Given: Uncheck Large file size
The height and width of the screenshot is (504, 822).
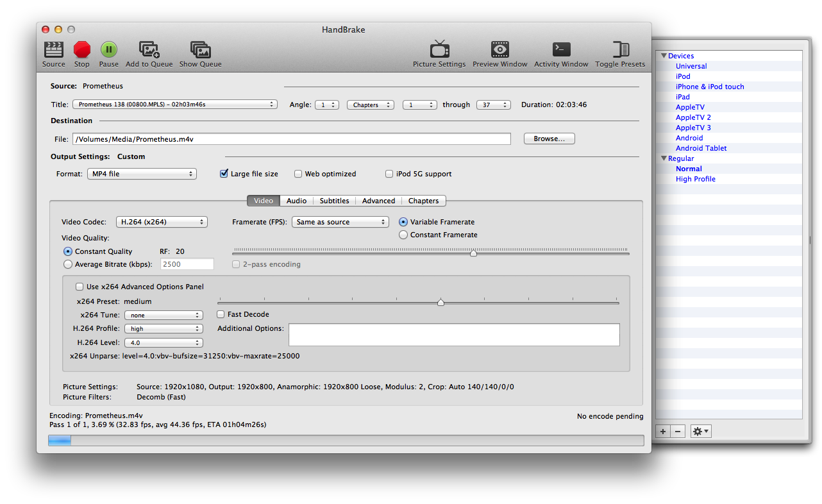Looking at the screenshot, I should [x=224, y=174].
